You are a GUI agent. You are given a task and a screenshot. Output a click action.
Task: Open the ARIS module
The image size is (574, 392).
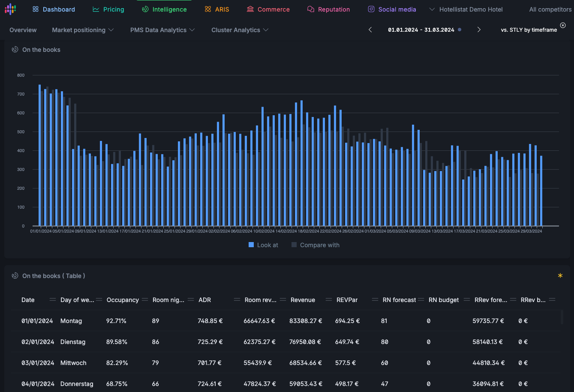click(217, 9)
